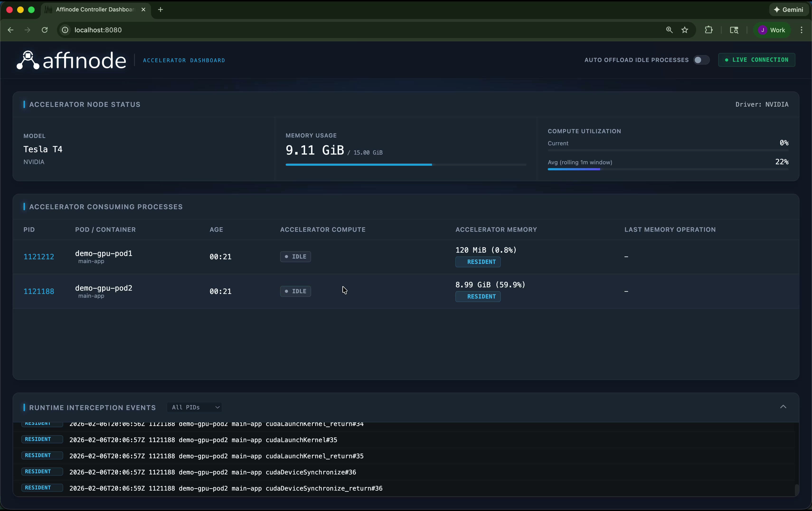Click the Tesla T4 model name
812x511 pixels.
pos(43,149)
